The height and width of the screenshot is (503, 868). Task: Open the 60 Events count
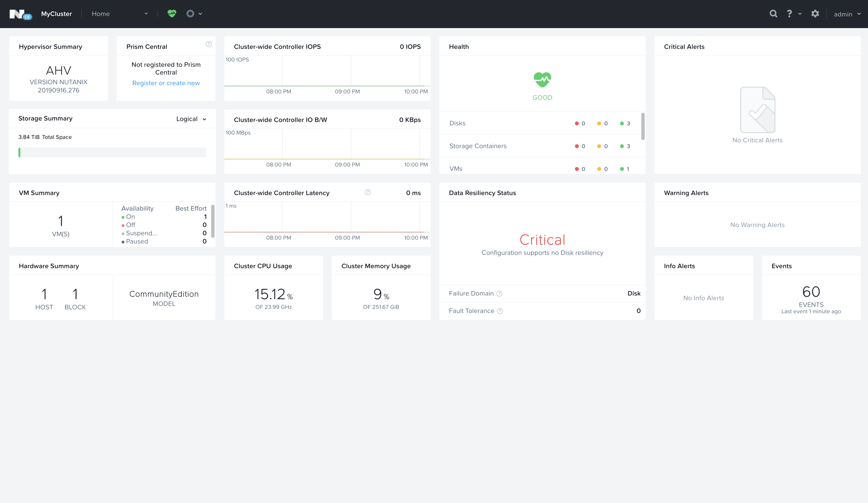click(811, 292)
